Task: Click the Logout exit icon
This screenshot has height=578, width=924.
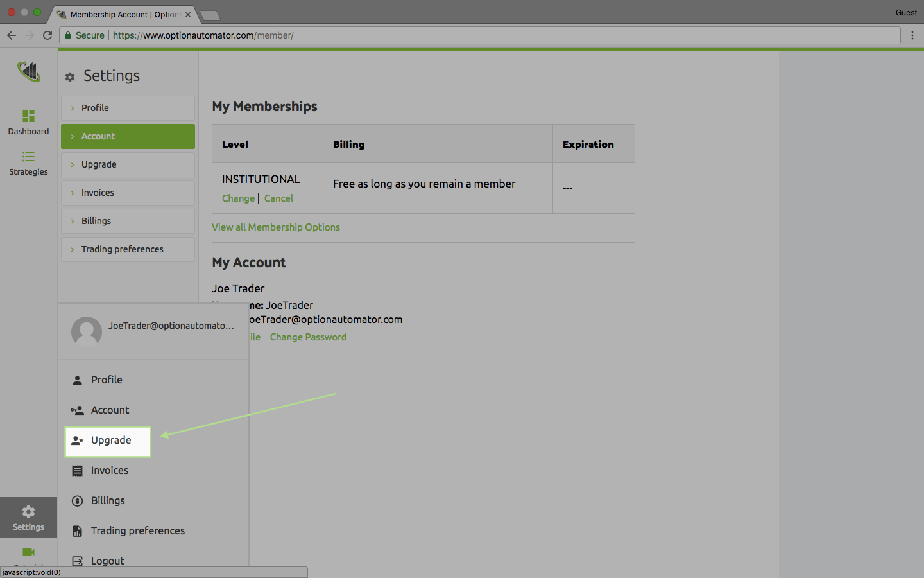Action: [78, 560]
